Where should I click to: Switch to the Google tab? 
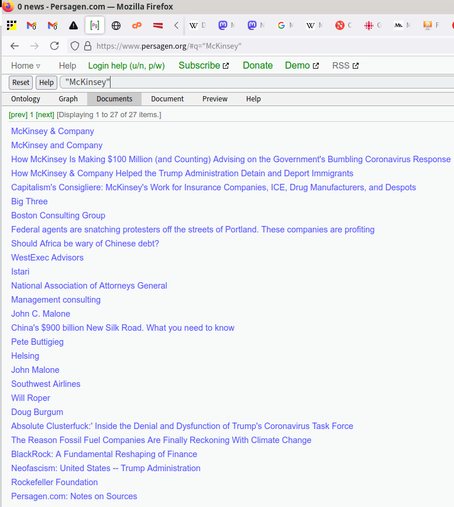click(286, 25)
